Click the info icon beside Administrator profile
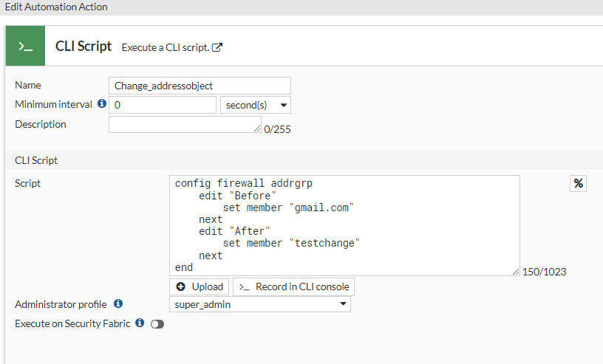Image resolution: width=603 pixels, height=364 pixels. point(118,303)
